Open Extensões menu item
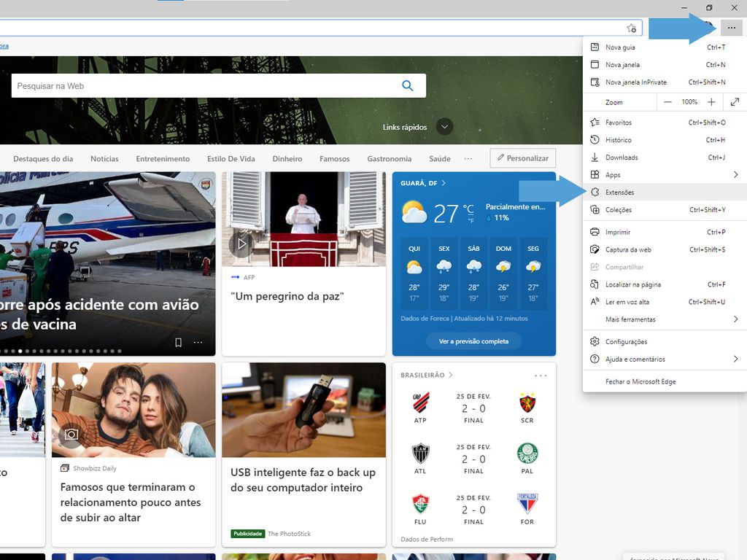Image resolution: width=747 pixels, height=560 pixels. pos(665,192)
